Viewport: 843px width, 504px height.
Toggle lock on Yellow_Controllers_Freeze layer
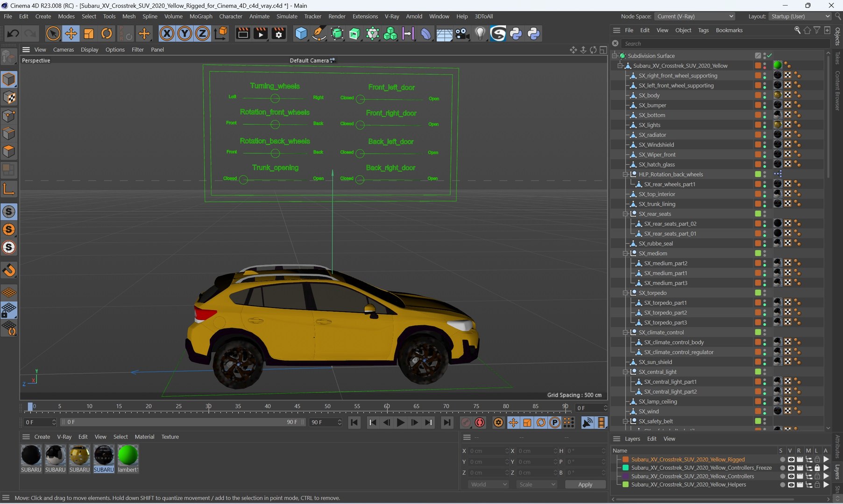(x=817, y=468)
